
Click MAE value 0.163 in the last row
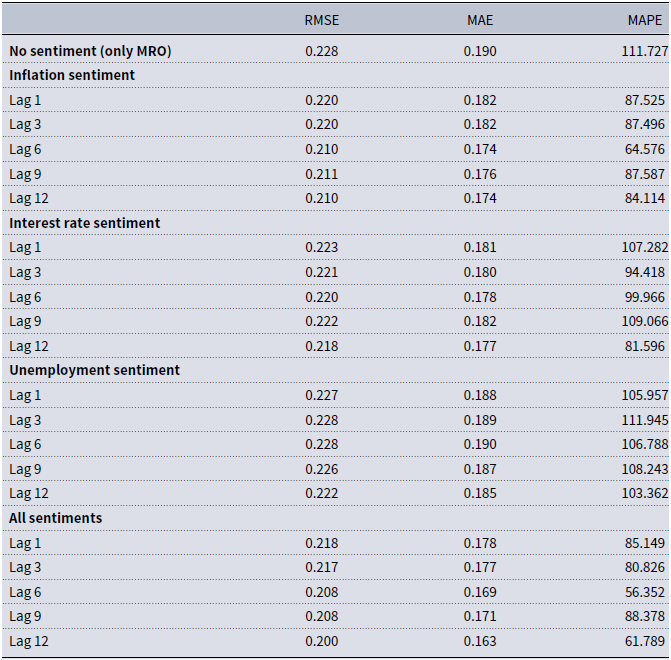click(x=480, y=641)
